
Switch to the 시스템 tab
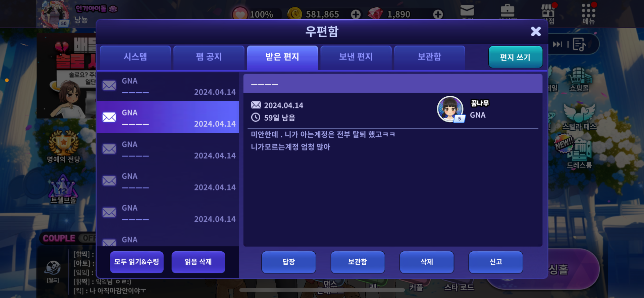[x=136, y=57]
